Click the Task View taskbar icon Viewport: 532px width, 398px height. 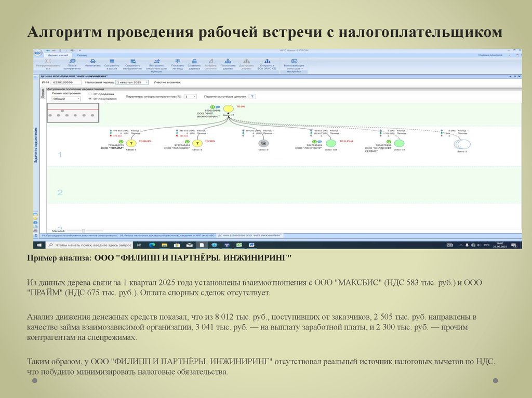click(x=139, y=245)
